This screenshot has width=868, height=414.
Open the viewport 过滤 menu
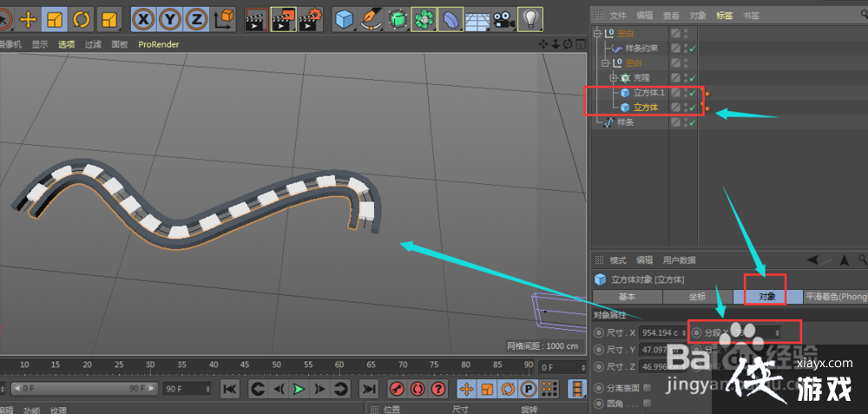click(x=93, y=44)
